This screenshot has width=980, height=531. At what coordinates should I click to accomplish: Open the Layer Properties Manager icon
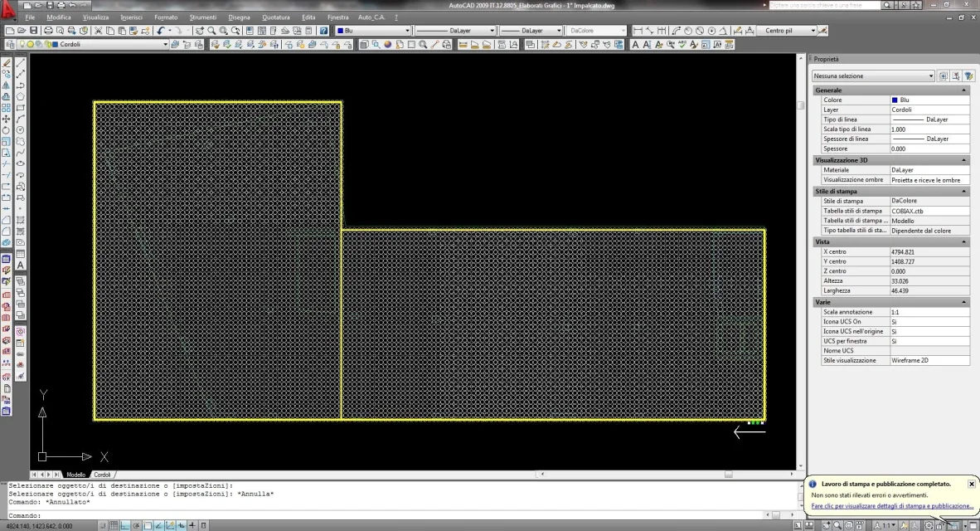coord(10,45)
